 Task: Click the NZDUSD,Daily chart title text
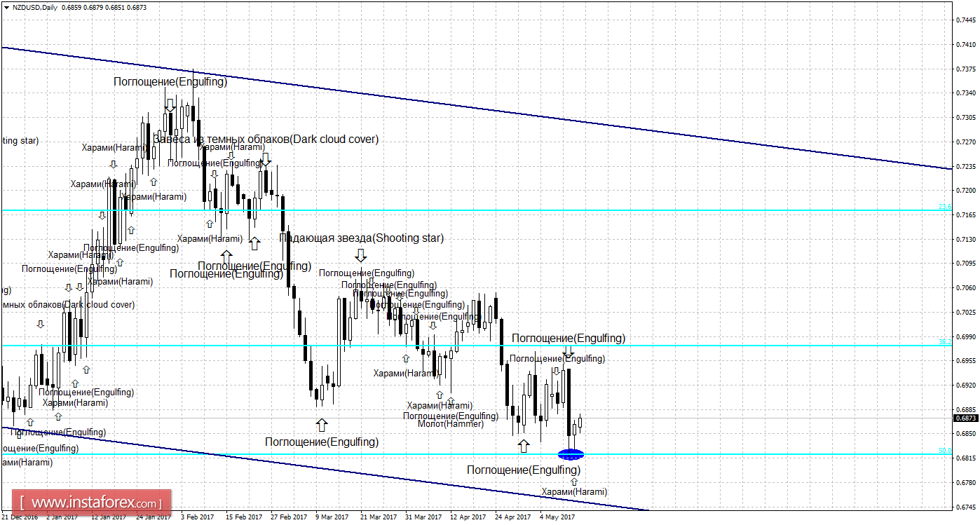pyautogui.click(x=34, y=7)
